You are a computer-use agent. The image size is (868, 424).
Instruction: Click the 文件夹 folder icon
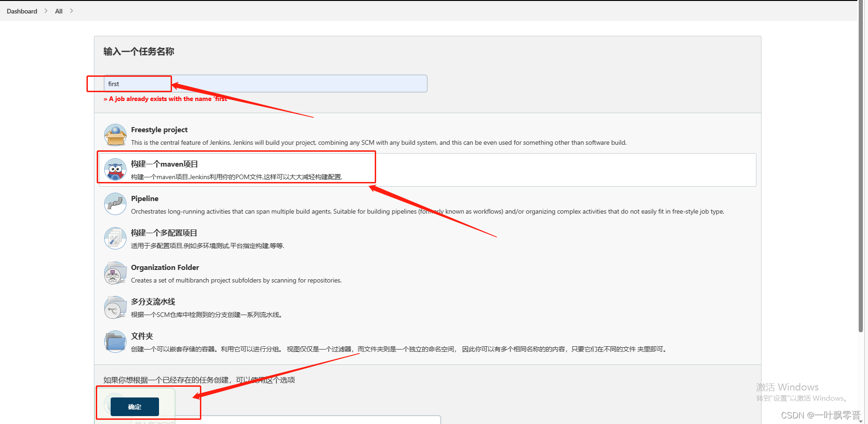[115, 342]
